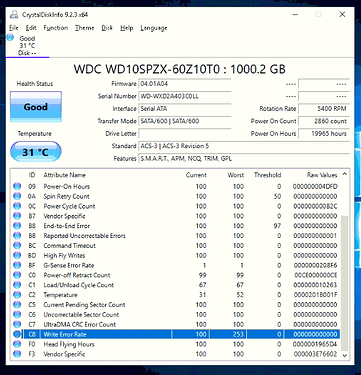Open the Edit menu
This screenshot has height=375, width=361.
coord(31,28)
